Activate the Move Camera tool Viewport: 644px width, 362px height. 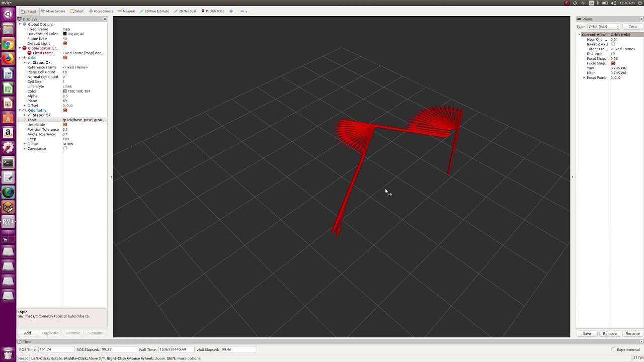pyautogui.click(x=53, y=11)
